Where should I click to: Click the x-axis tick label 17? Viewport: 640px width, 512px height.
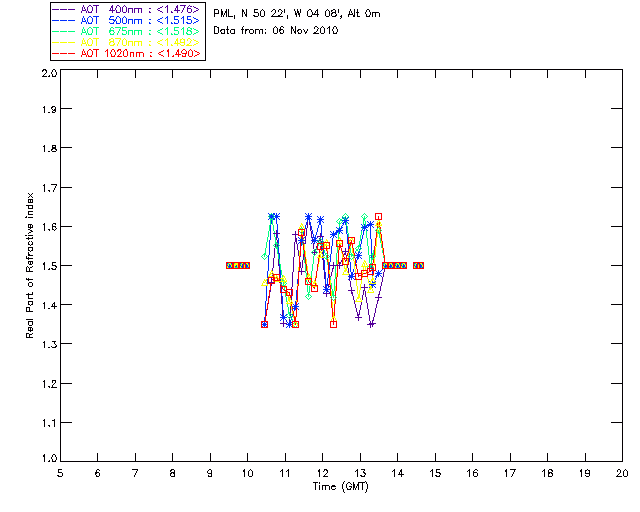click(x=510, y=473)
